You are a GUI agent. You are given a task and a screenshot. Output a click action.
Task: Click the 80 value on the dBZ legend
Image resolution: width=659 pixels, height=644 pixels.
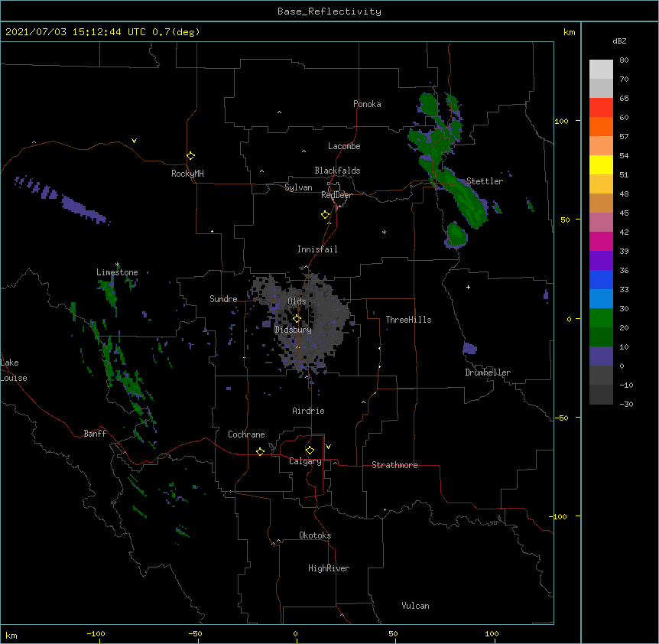[x=624, y=60]
